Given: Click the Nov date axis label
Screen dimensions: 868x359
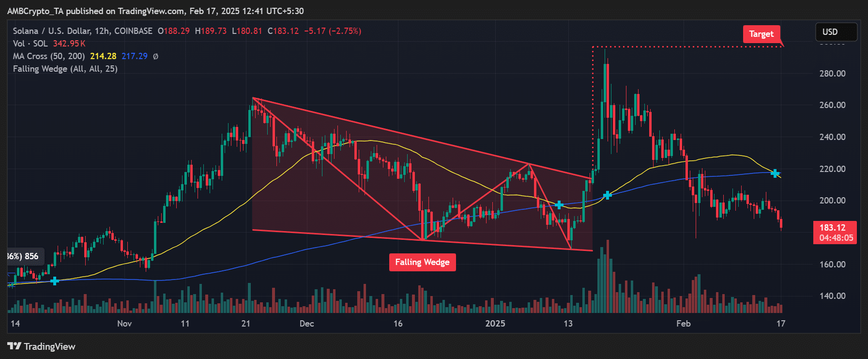Looking at the screenshot, I should click(x=124, y=324).
